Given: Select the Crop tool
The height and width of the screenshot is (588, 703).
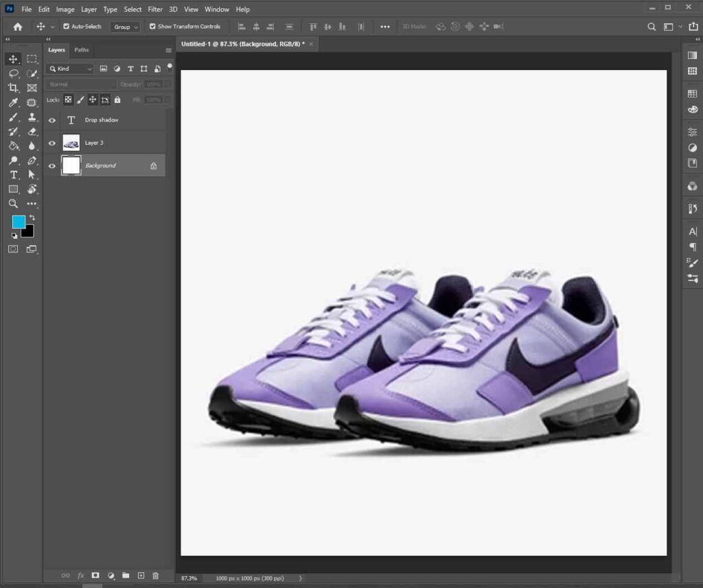Looking at the screenshot, I should tap(13, 87).
